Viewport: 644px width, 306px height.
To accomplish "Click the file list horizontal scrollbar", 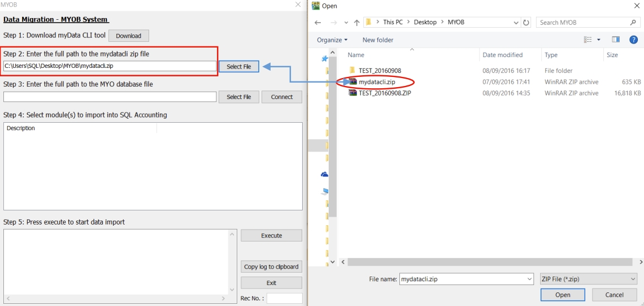I will tap(486, 262).
